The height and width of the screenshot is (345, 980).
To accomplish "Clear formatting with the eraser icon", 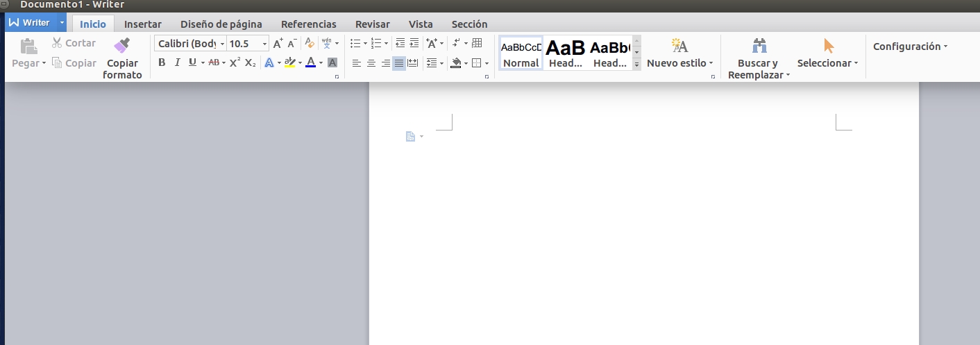I will click(x=310, y=44).
